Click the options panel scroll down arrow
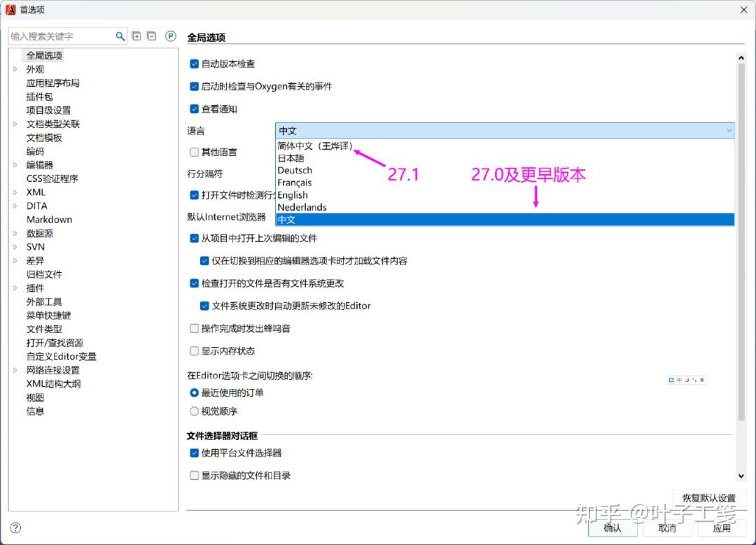Screen dimensions: 756x545 (741, 476)
